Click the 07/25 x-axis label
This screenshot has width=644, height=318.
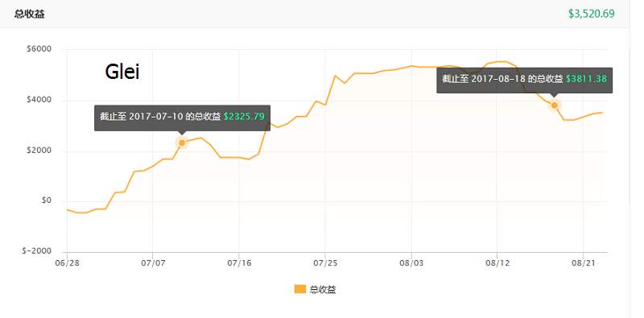[325, 262]
